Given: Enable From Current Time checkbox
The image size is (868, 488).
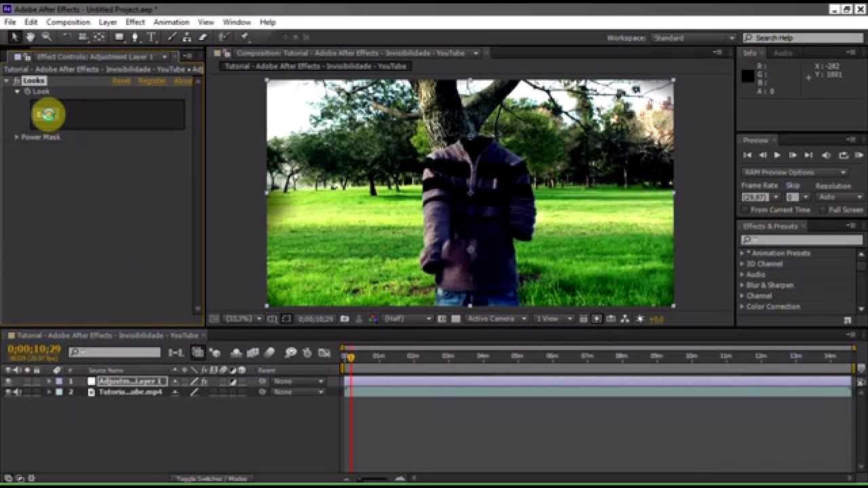Looking at the screenshot, I should pyautogui.click(x=745, y=210).
